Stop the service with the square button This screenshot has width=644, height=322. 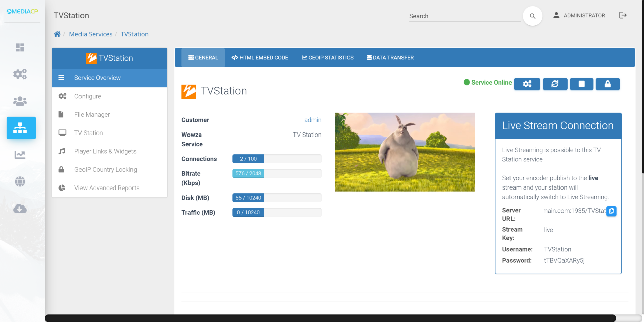582,84
